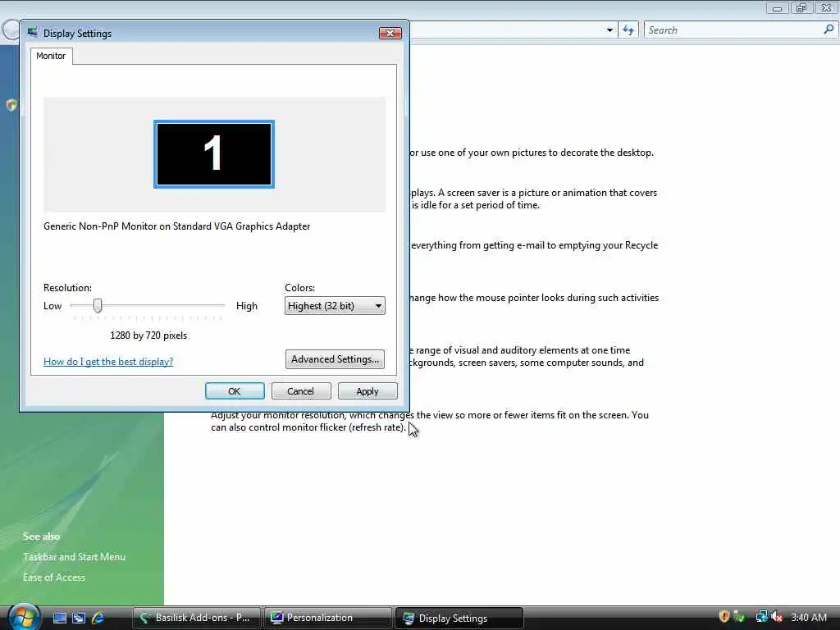Confirm display settings with OK
Viewport: 840px width, 630px height.
(x=235, y=391)
